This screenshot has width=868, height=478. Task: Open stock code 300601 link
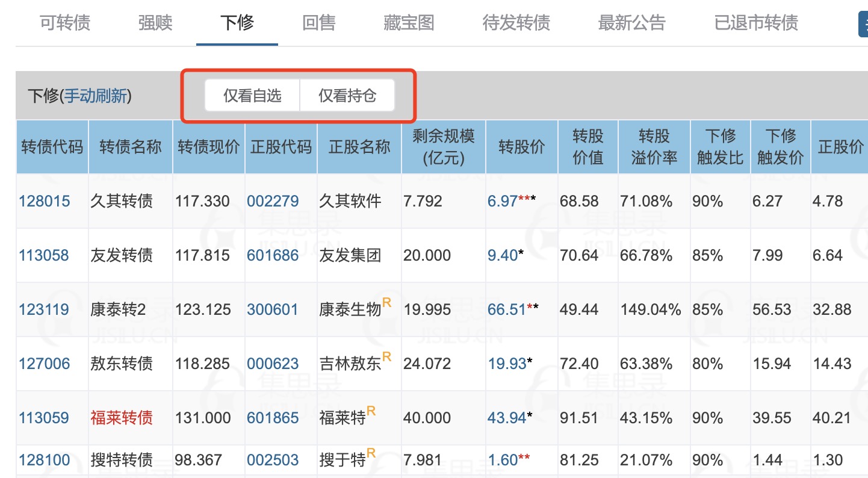[273, 309]
